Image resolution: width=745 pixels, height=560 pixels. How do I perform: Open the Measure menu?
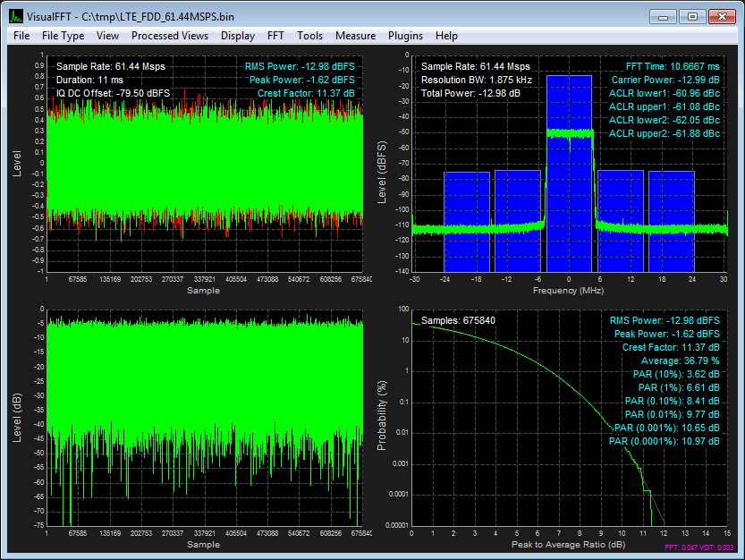[x=355, y=36]
